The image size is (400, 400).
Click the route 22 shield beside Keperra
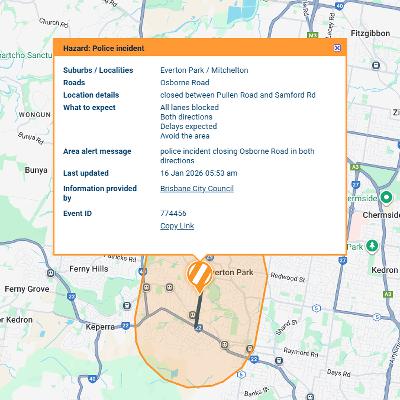(125, 325)
